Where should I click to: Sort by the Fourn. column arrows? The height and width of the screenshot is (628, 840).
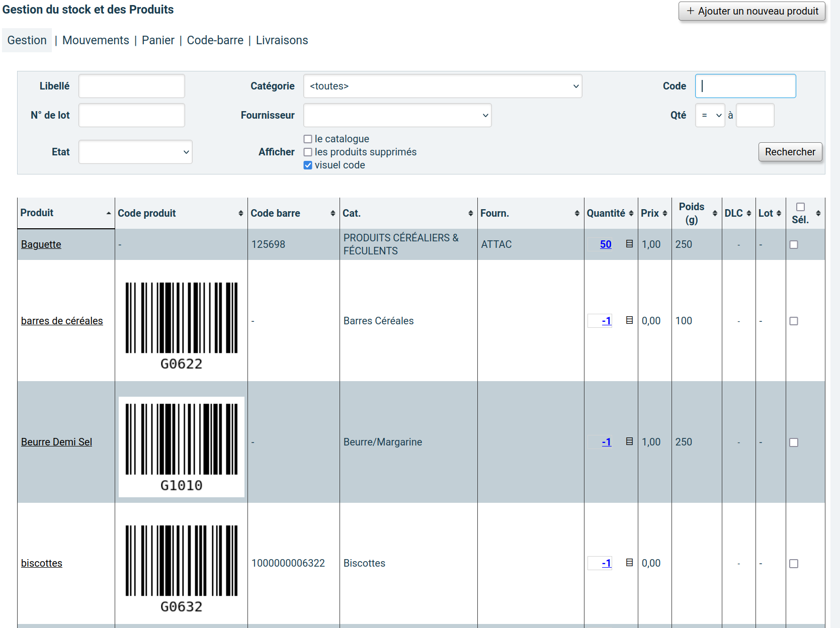[577, 213]
